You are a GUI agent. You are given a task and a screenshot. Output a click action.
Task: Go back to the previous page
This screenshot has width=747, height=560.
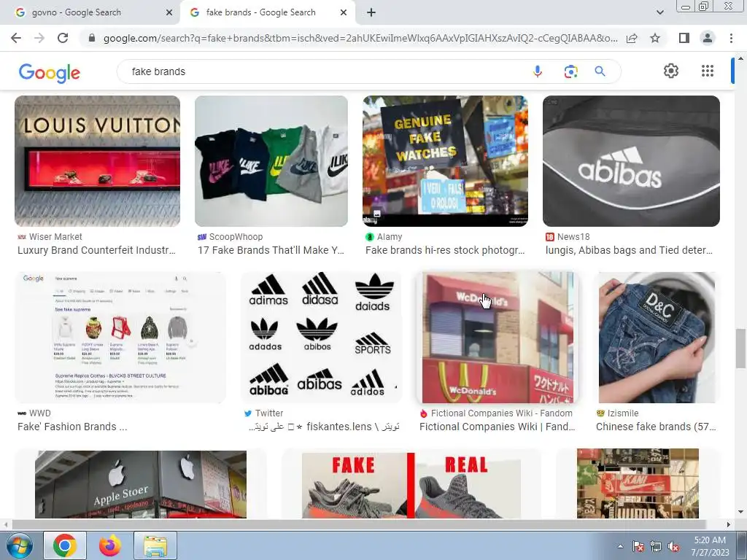pos(16,38)
